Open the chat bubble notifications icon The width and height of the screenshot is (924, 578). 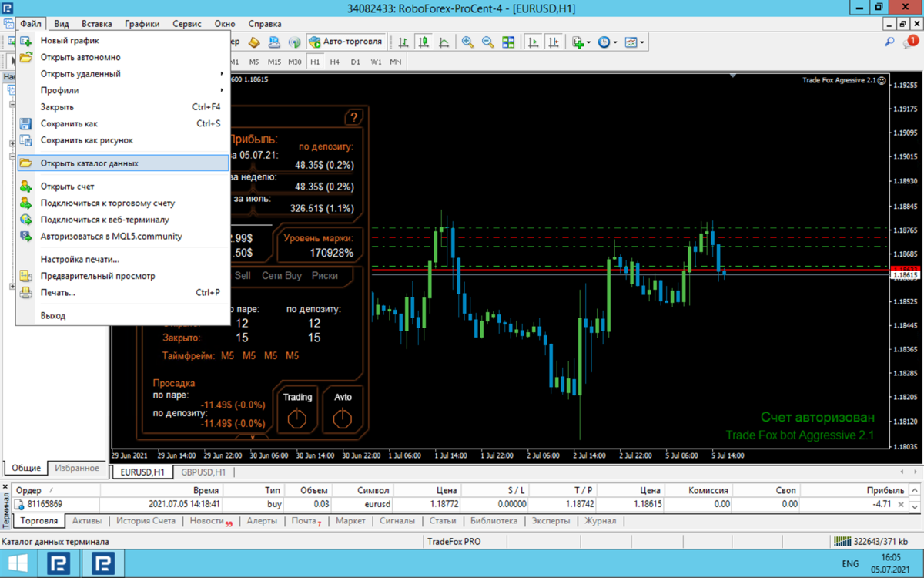point(910,42)
